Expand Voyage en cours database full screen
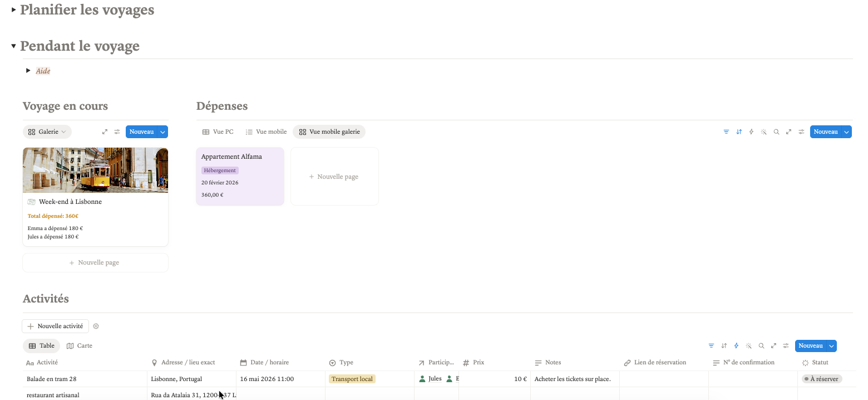The width and height of the screenshot is (868, 400). click(105, 132)
